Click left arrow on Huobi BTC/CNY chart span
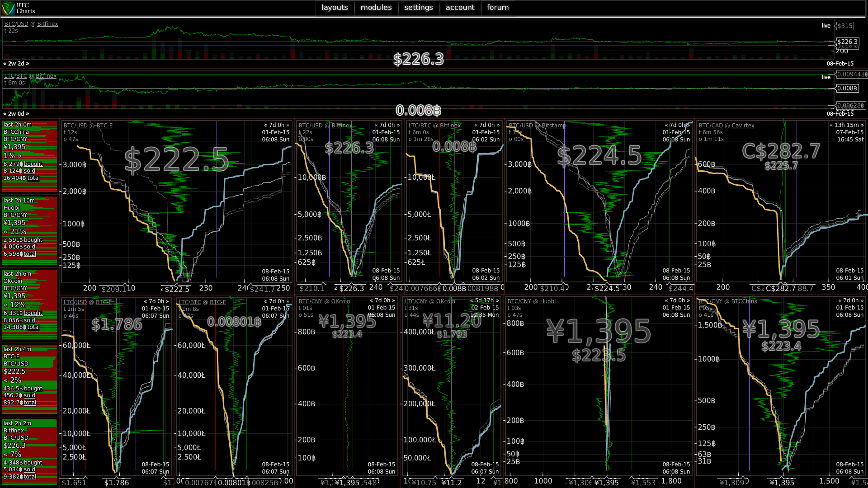The height and width of the screenshot is (488, 868). tap(666, 300)
